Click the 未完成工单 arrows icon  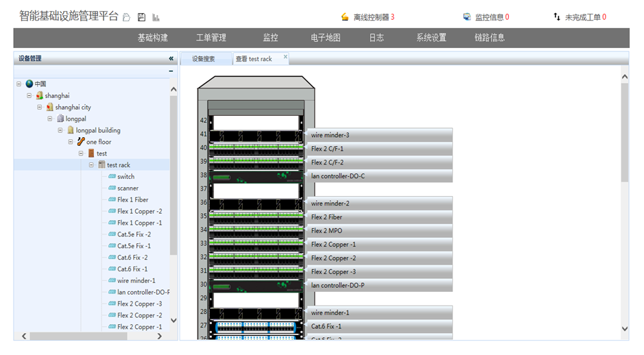[557, 17]
